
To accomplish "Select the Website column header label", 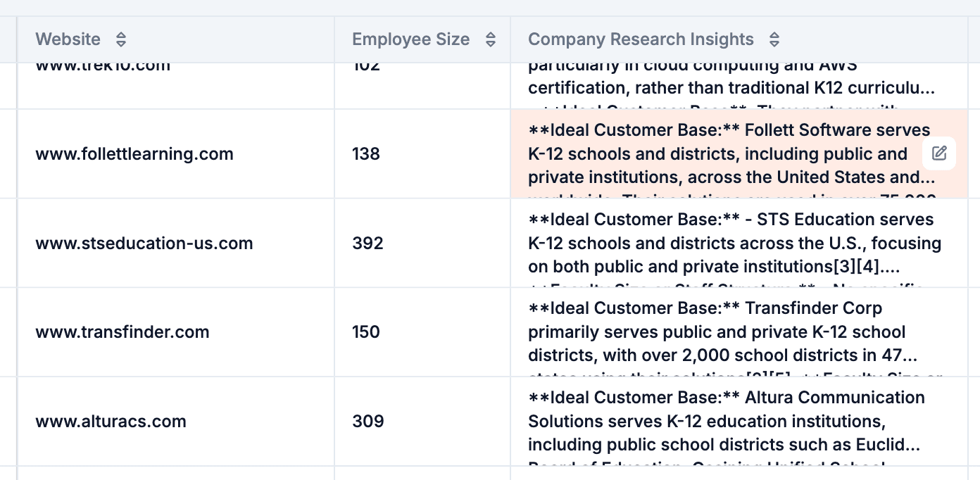I will coord(68,39).
